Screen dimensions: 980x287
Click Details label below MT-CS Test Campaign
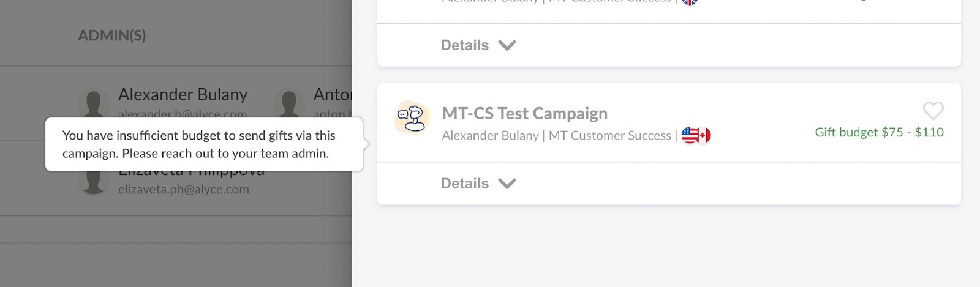coord(465,184)
